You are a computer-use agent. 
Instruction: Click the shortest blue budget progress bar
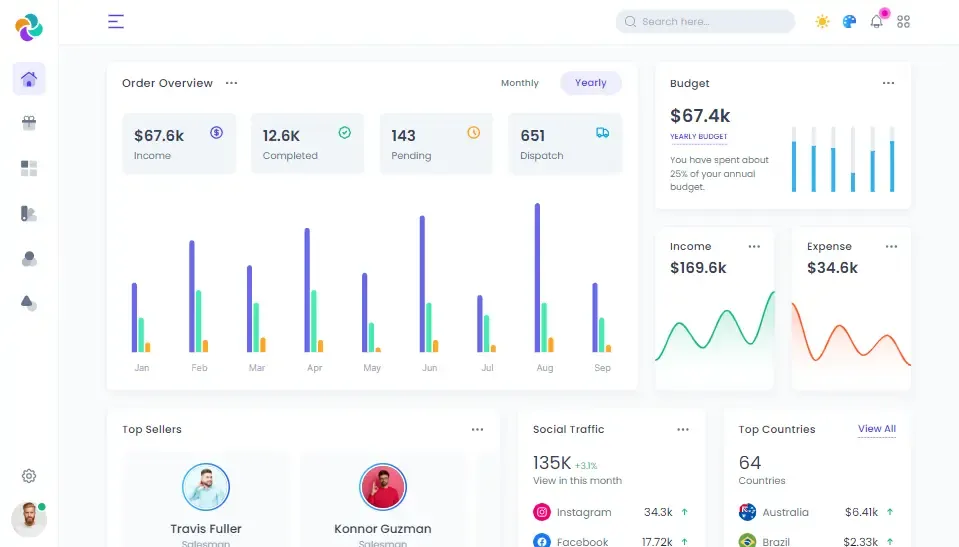pyautogui.click(x=853, y=182)
